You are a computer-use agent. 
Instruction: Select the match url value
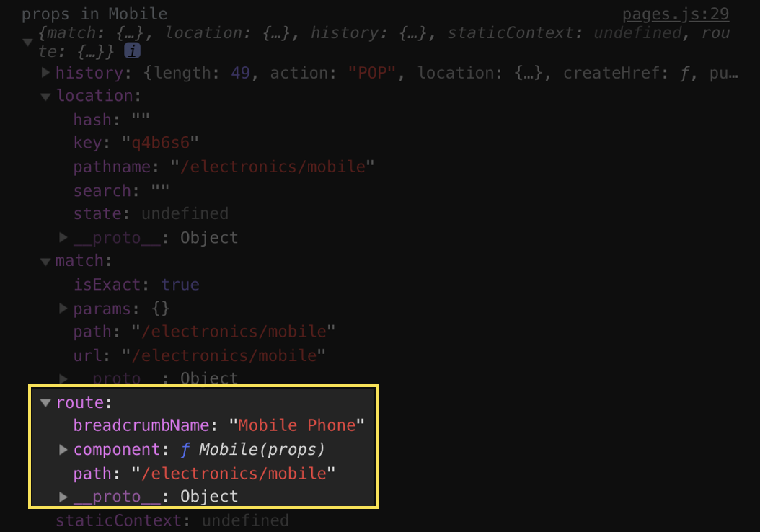[224, 355]
